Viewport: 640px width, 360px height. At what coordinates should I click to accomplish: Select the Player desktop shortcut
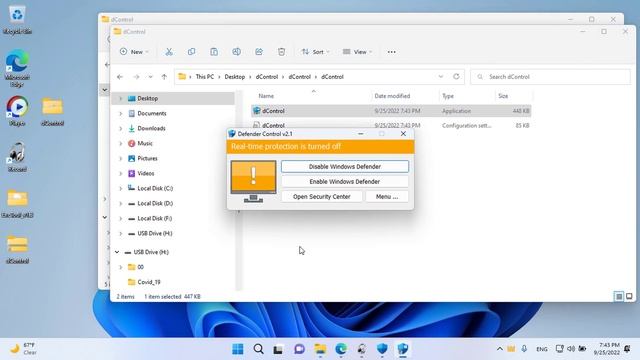tap(17, 110)
